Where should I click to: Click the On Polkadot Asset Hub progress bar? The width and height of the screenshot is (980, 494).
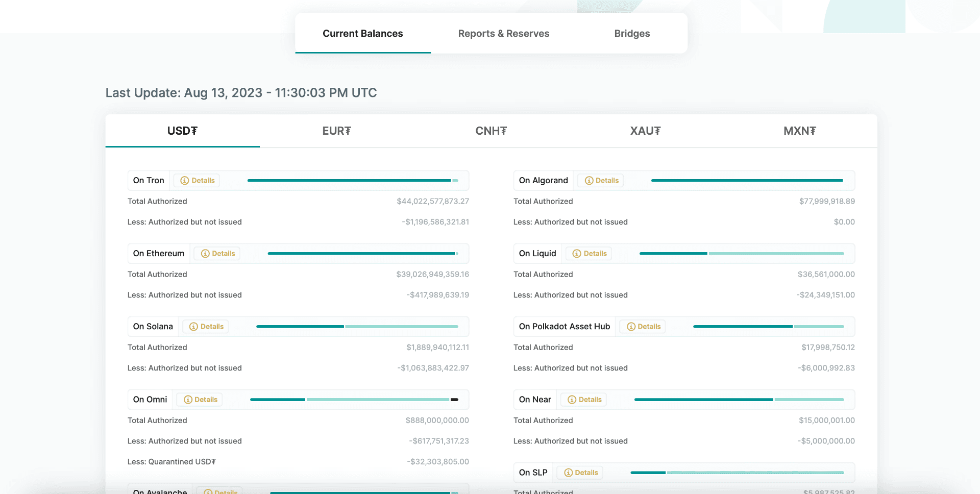(769, 327)
